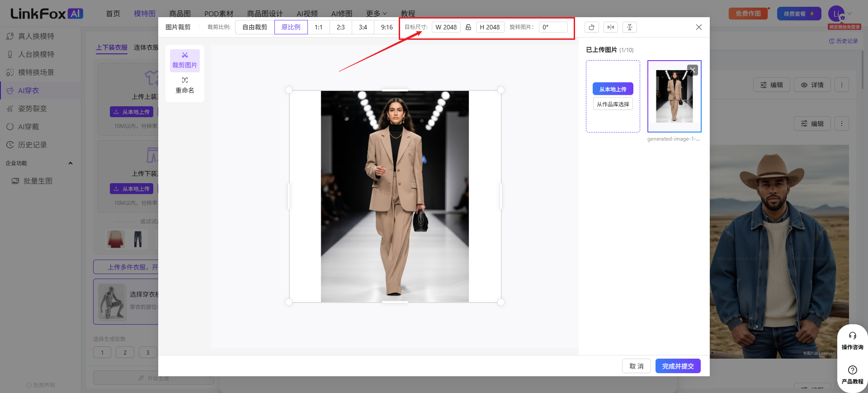
Task: Open more options in the second result row
Action: click(x=842, y=123)
